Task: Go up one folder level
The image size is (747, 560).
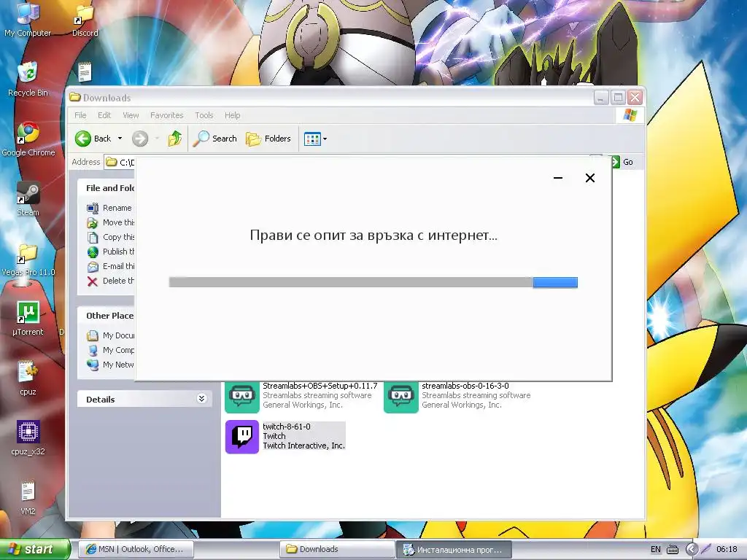Action: (175, 139)
